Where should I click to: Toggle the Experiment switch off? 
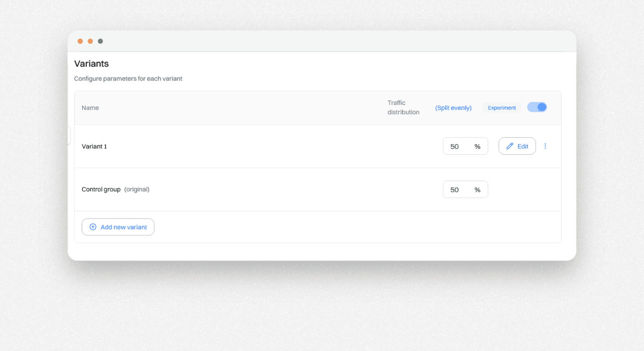tap(537, 107)
